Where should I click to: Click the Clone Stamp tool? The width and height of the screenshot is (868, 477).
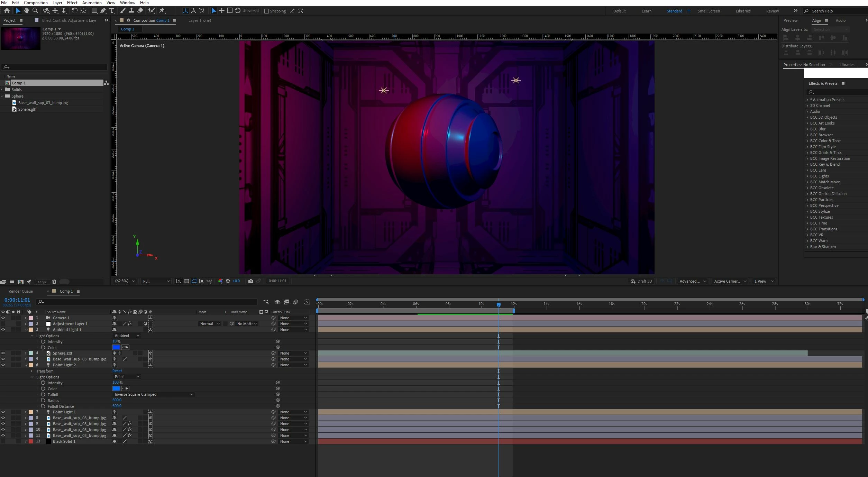(131, 11)
